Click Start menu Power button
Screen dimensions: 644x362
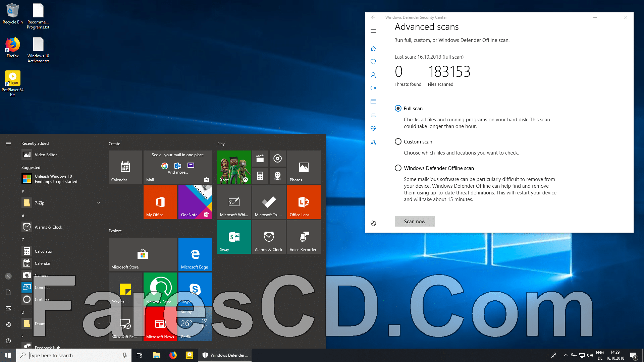pyautogui.click(x=8, y=341)
